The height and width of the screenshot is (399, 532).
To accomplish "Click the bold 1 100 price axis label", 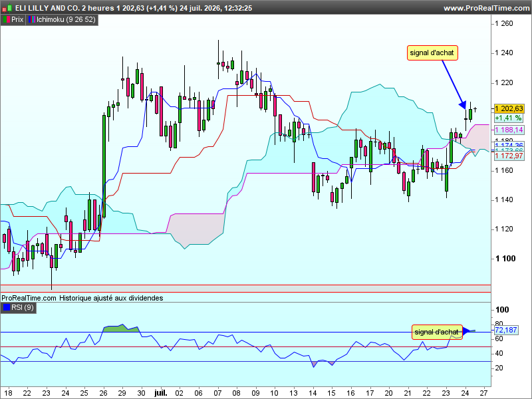I will 505,259.
